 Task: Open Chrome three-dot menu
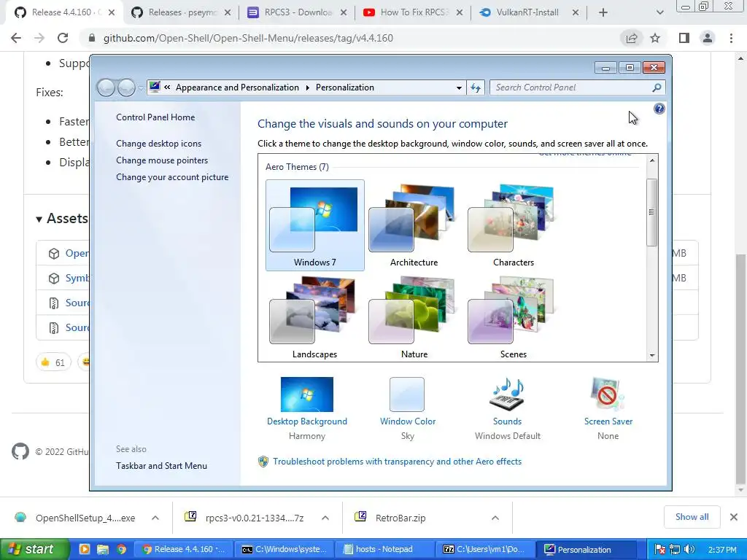[x=731, y=38]
